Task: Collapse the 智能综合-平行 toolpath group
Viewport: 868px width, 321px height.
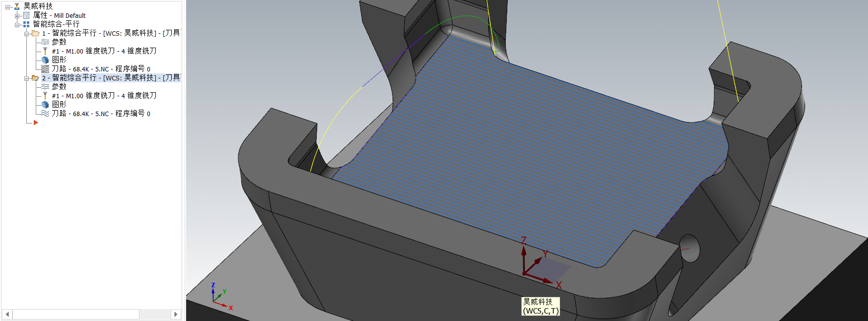Action: click(17, 24)
